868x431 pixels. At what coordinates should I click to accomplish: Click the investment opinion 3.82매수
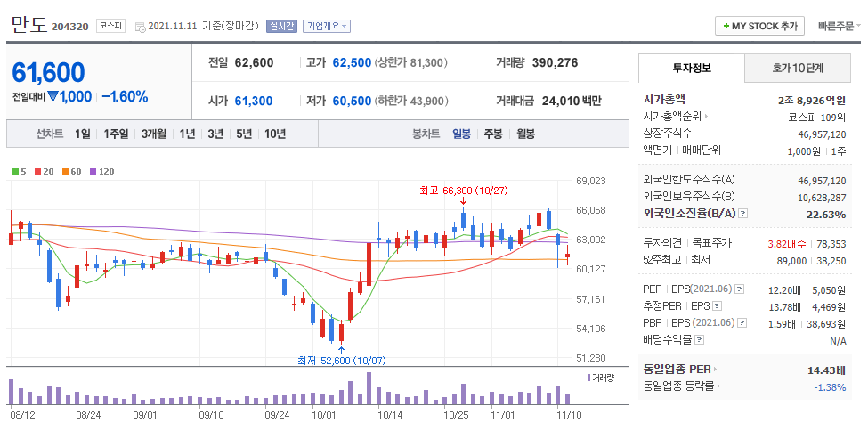[787, 244]
